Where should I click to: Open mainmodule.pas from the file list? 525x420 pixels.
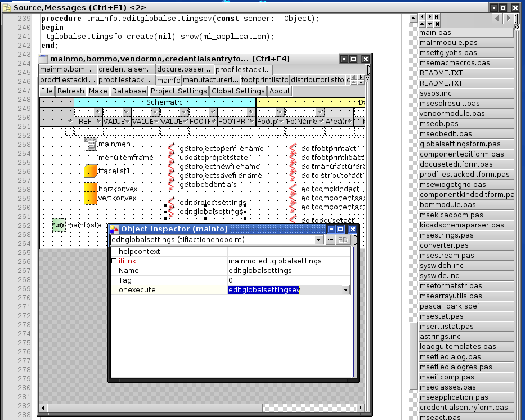(448, 43)
